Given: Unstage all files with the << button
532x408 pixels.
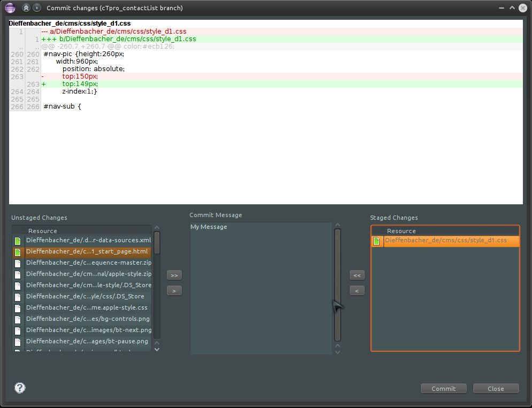Looking at the screenshot, I should point(357,275).
